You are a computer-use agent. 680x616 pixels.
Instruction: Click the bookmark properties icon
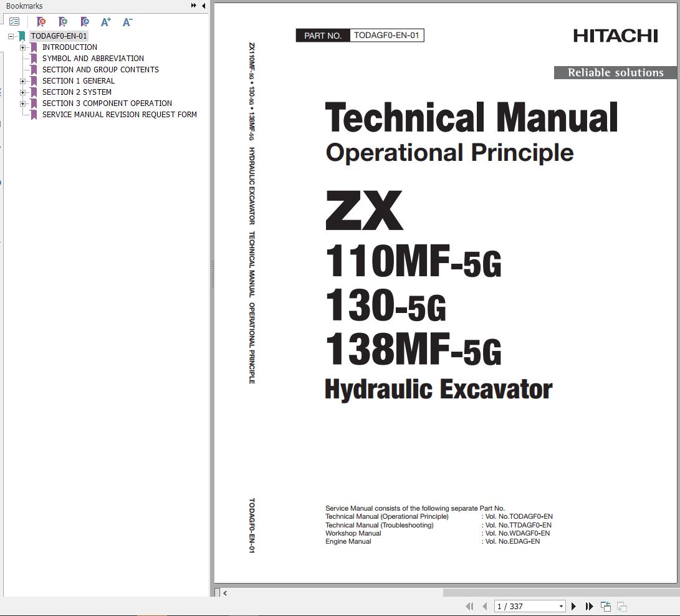(x=85, y=21)
